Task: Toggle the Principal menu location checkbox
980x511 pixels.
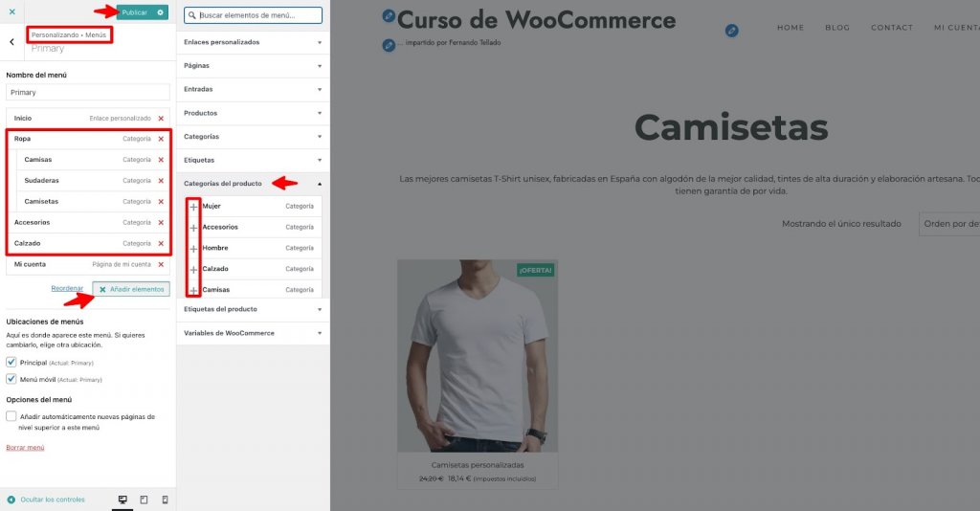Action: pyautogui.click(x=11, y=363)
